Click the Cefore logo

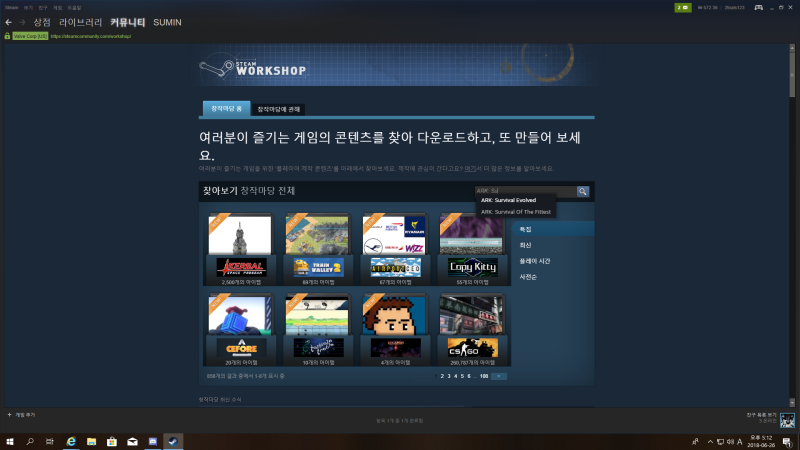tap(241, 347)
